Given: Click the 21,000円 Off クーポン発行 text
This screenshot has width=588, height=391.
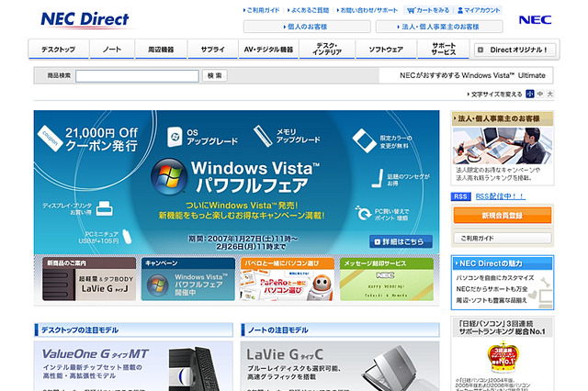Looking at the screenshot, I should click(x=102, y=139).
